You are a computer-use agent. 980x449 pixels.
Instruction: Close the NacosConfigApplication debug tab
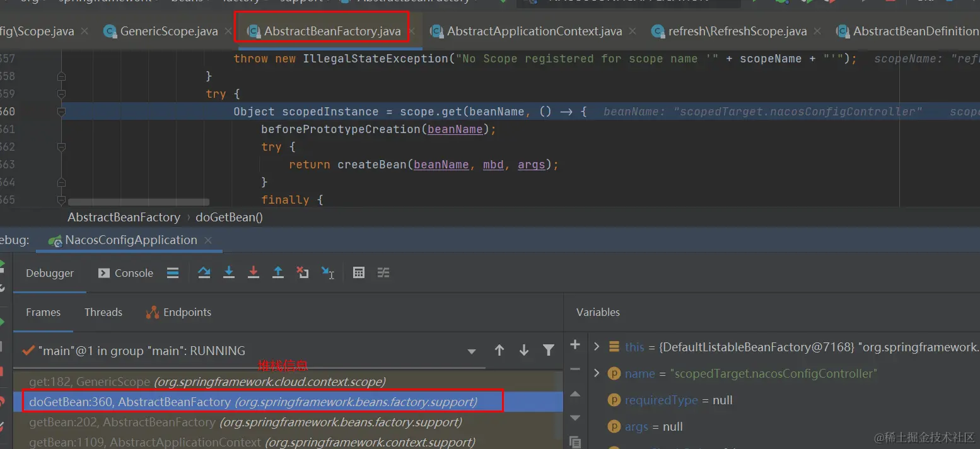(208, 240)
